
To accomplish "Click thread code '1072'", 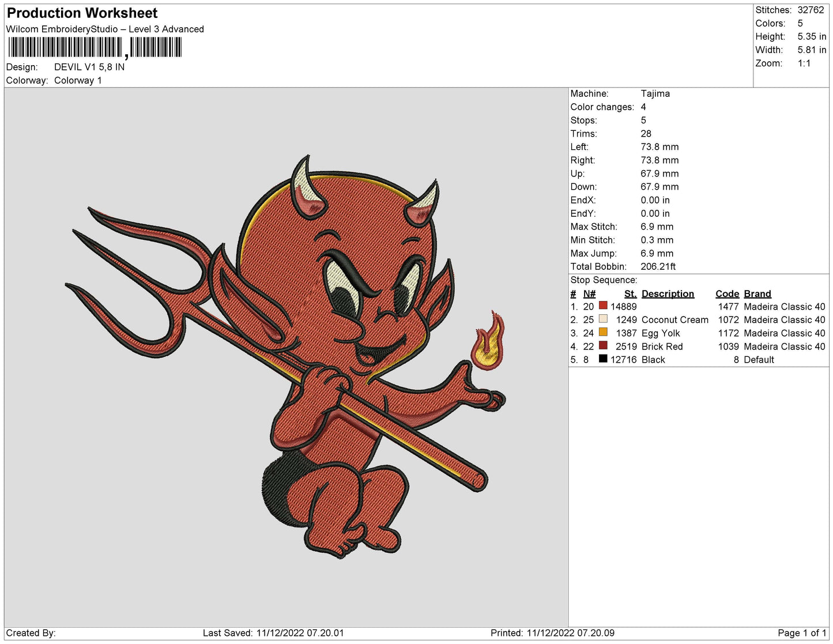I will (x=728, y=320).
